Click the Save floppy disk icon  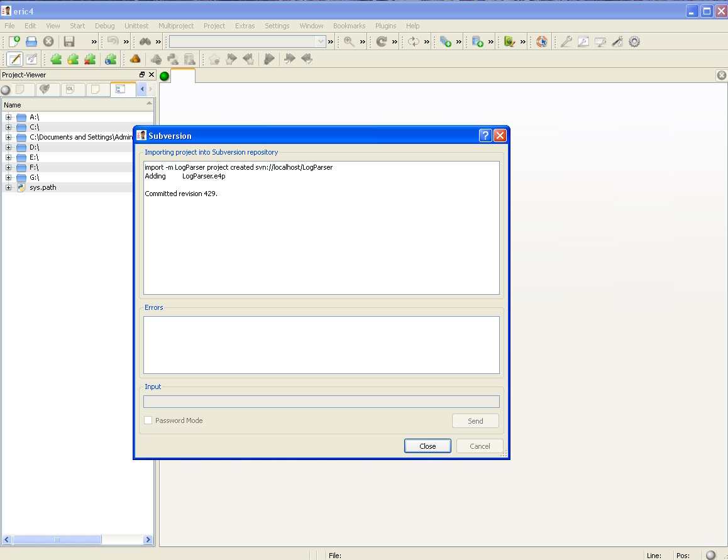[x=69, y=41]
